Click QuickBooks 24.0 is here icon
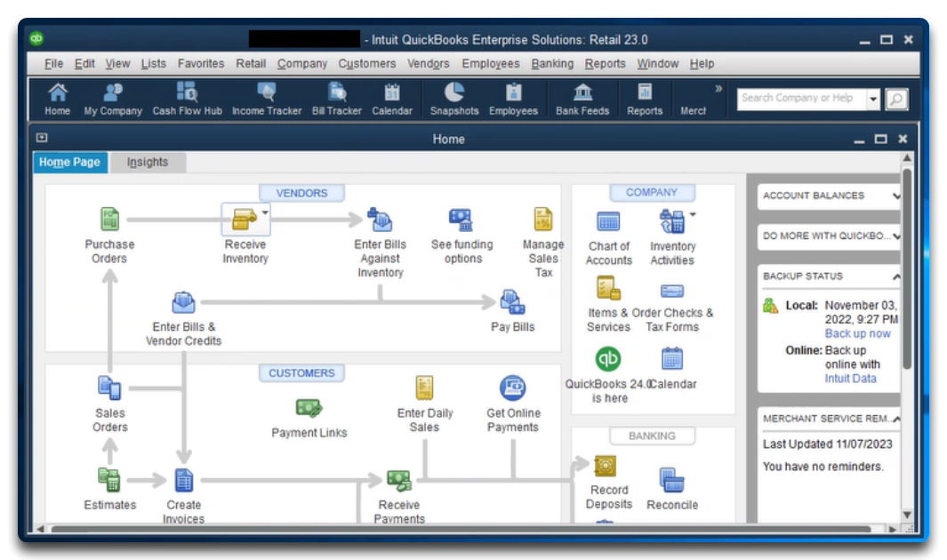The width and height of the screenshot is (947, 560). pos(608,359)
